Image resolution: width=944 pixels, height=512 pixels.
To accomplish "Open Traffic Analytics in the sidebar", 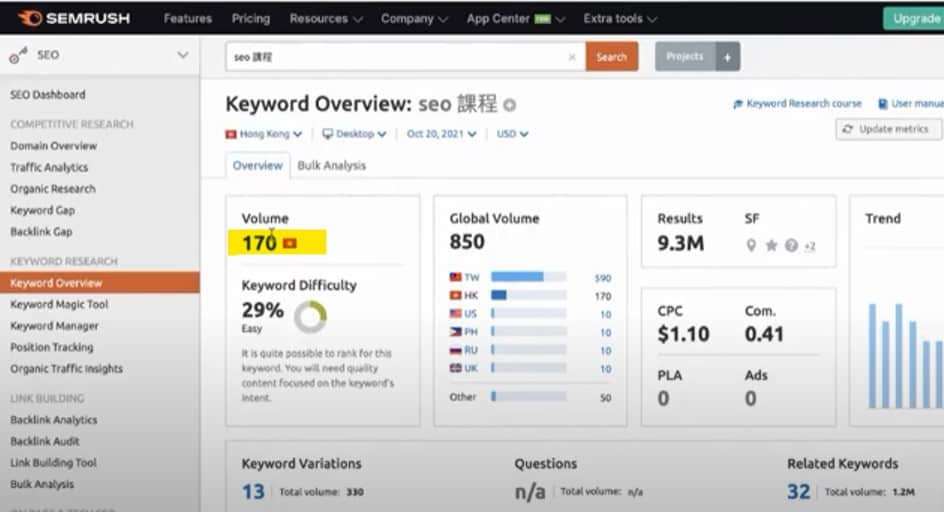I will click(49, 167).
